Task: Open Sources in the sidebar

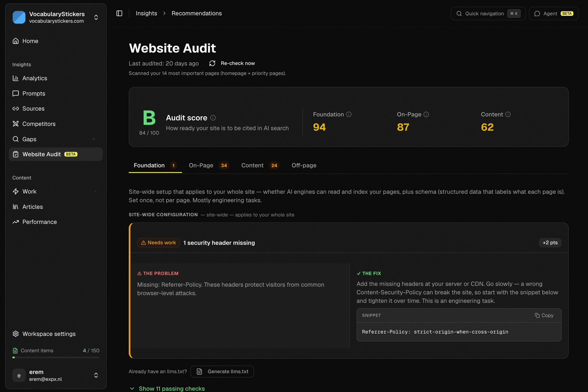Action: [56, 109]
